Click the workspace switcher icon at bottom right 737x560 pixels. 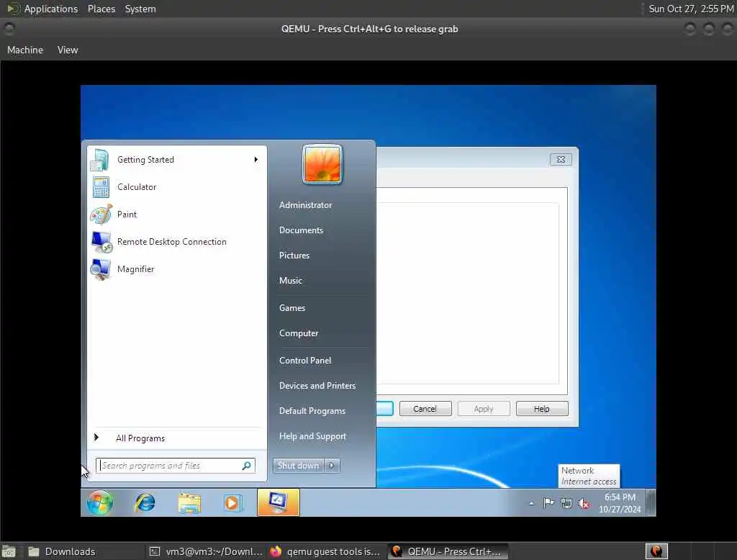pos(656,551)
